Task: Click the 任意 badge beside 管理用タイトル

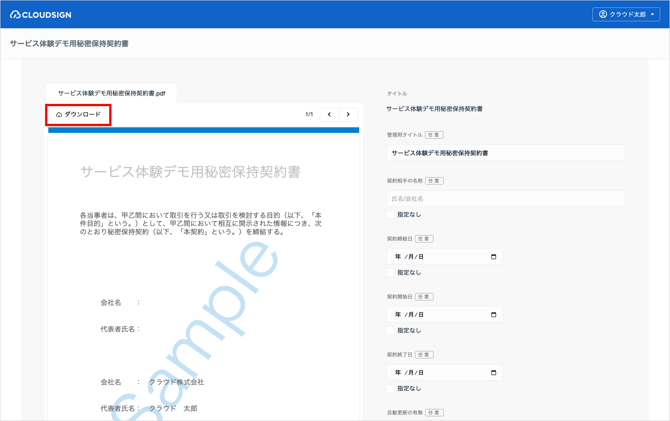Action: (434, 135)
